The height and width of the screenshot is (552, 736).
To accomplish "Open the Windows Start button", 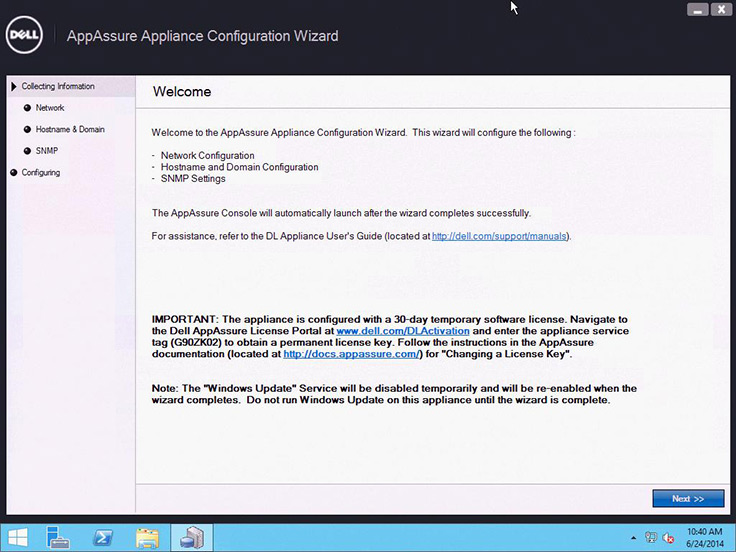I will click(x=17, y=538).
